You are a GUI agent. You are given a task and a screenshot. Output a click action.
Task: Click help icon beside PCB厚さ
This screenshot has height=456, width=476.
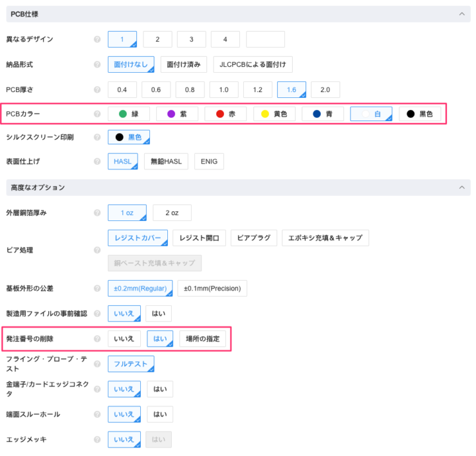coord(97,89)
